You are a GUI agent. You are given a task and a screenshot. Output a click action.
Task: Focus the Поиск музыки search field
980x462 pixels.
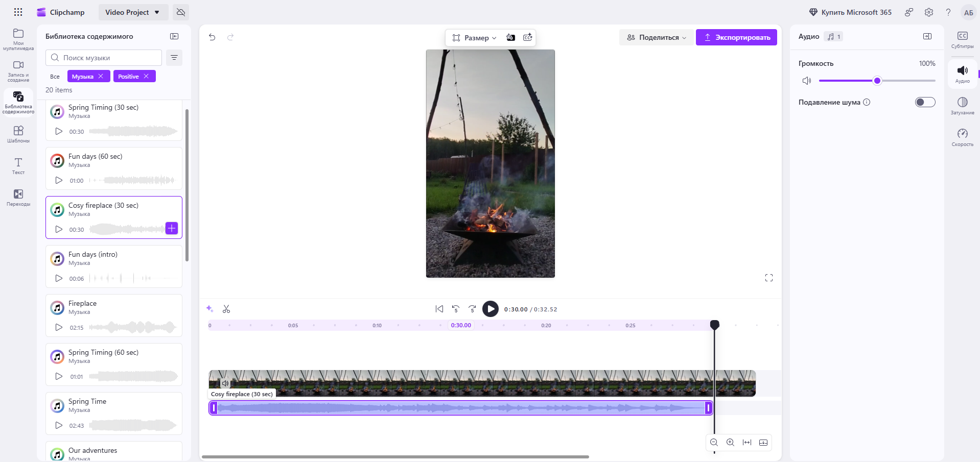(x=104, y=58)
